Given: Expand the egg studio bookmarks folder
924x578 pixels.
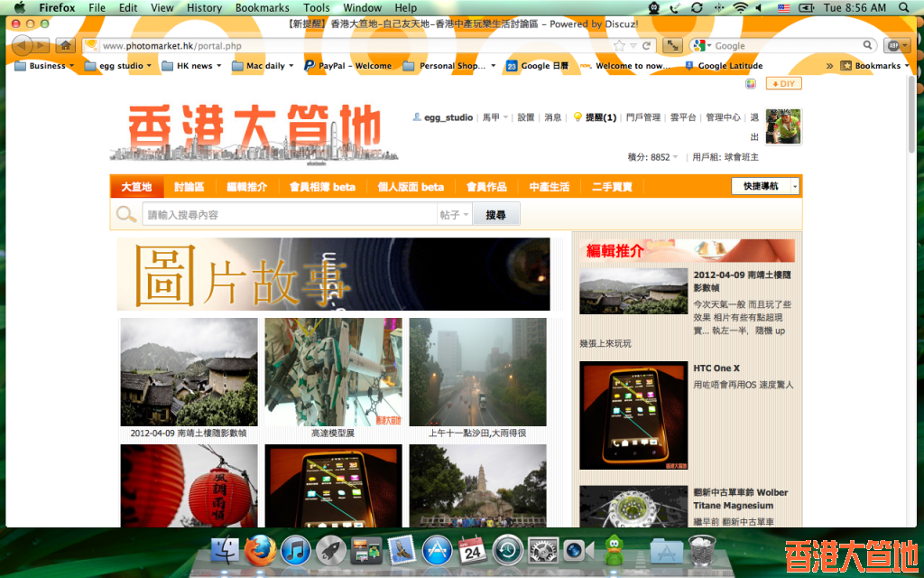Looking at the screenshot, I should pyautogui.click(x=118, y=65).
